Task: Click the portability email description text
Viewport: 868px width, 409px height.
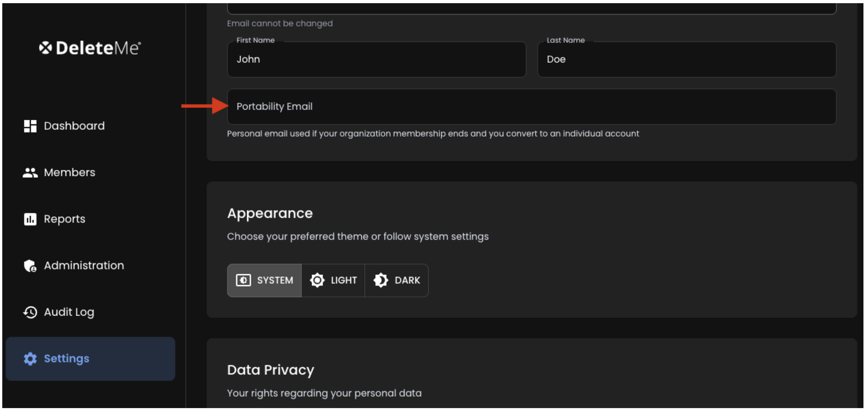Action: 433,133
